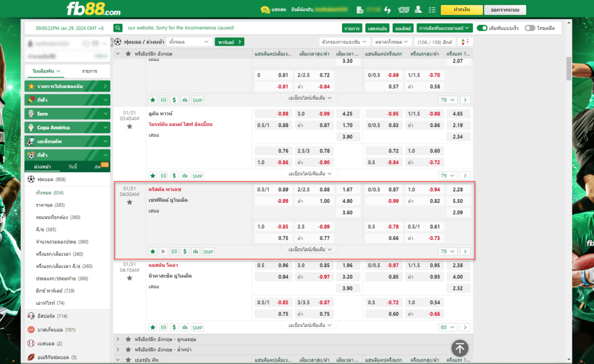The width and height of the screenshot is (594, 364).
Task: Select the วันนี้ today tab
Action: tap(73, 166)
